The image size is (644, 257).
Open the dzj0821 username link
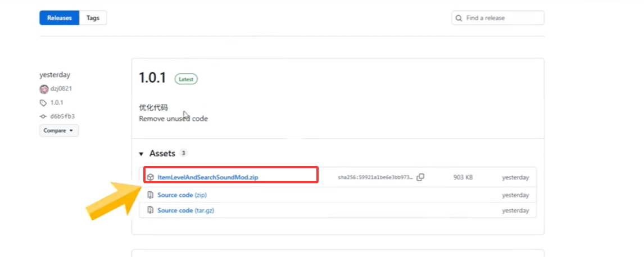tap(61, 89)
